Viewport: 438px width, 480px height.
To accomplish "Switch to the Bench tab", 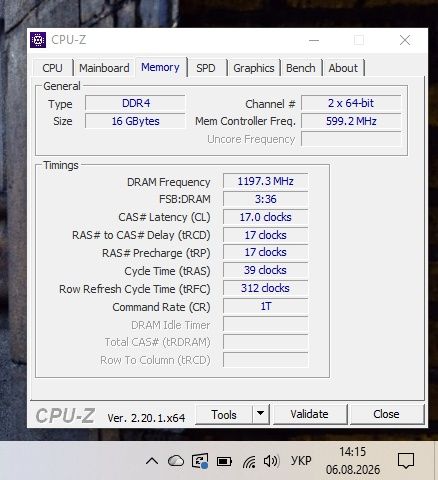I will 301,68.
